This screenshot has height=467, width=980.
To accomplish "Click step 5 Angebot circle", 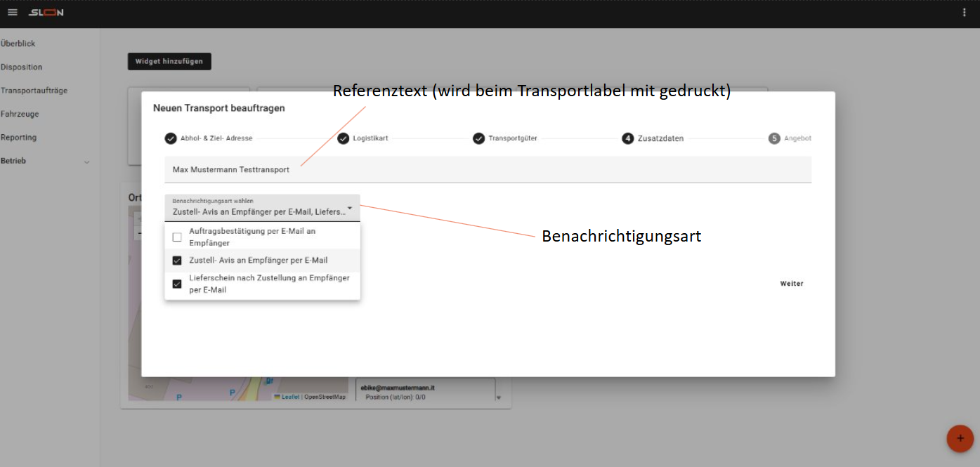I will pyautogui.click(x=774, y=138).
